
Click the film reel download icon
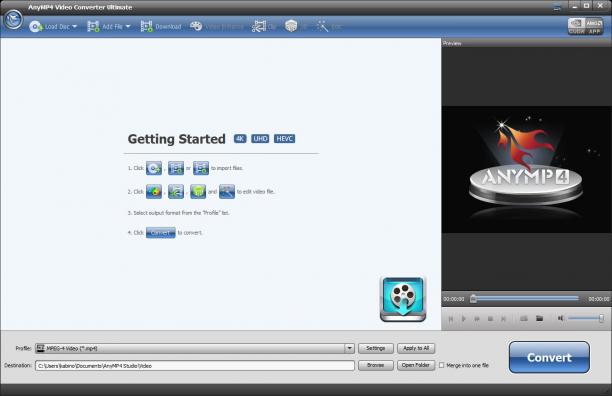tap(403, 299)
